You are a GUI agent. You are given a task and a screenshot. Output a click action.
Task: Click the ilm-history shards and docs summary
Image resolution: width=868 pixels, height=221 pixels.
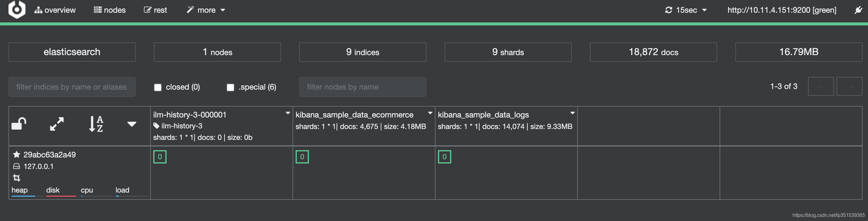pos(203,137)
